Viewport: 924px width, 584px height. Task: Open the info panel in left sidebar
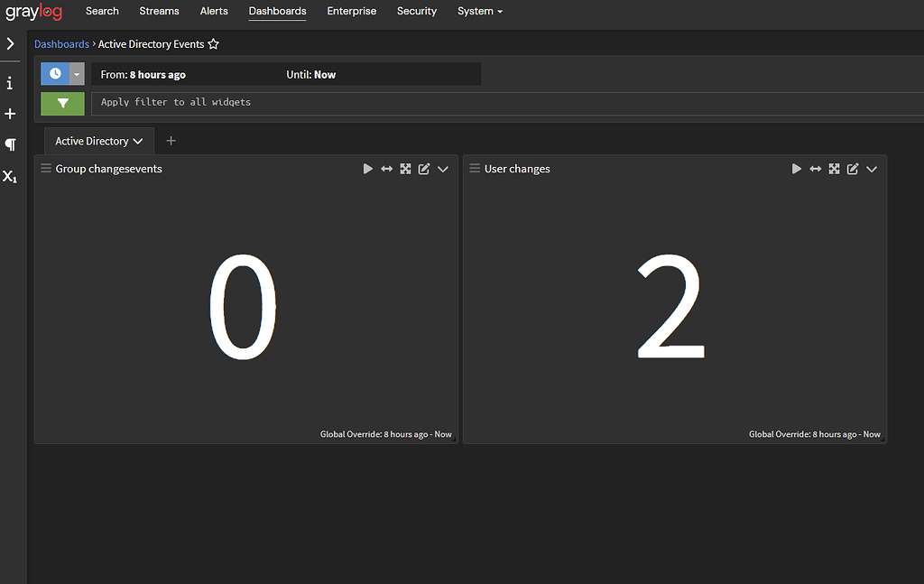tap(10, 82)
